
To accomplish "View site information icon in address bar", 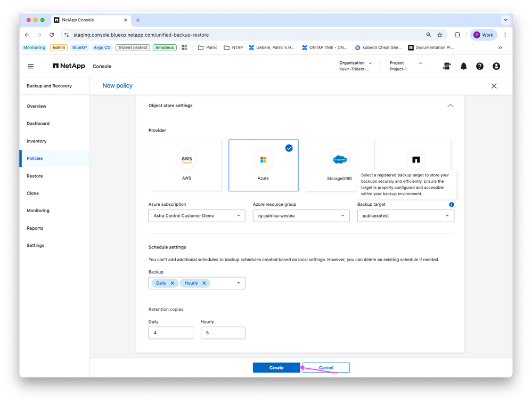I will tap(67, 35).
